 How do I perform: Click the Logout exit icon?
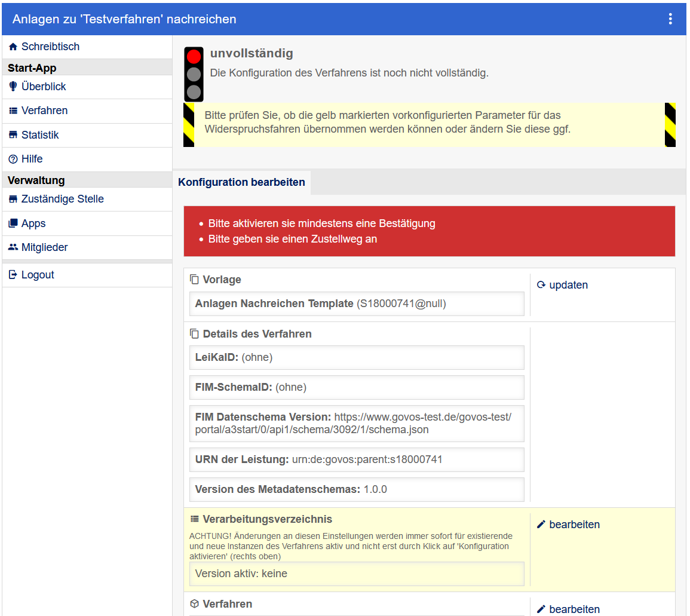tap(13, 275)
